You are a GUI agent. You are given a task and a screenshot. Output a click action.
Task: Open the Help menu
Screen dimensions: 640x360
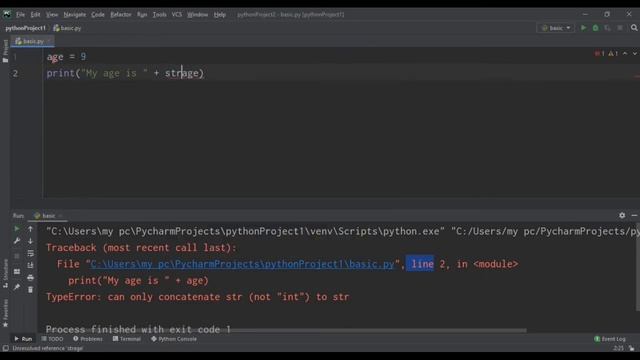click(x=220, y=14)
